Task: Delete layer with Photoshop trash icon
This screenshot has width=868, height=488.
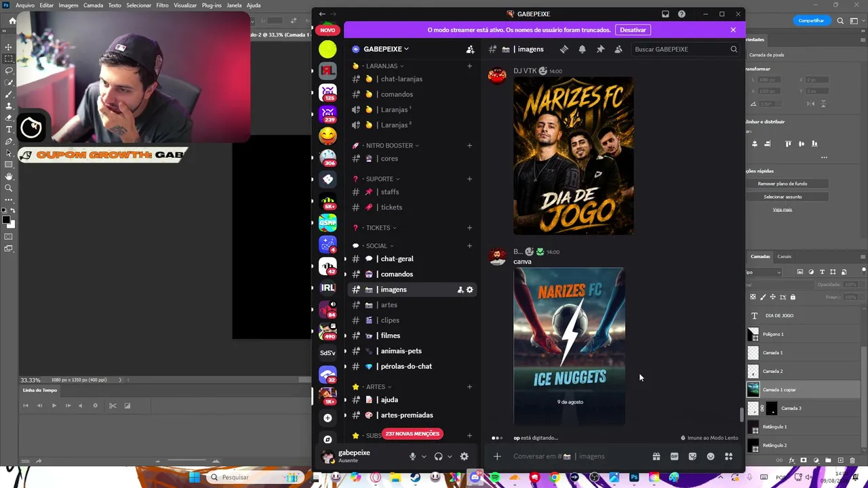Action: (x=852, y=460)
